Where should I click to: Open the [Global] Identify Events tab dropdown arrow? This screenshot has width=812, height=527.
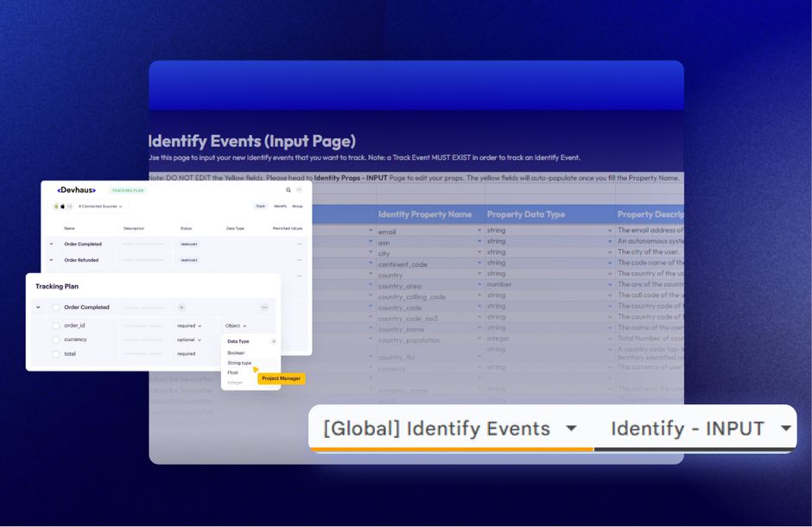[571, 429]
